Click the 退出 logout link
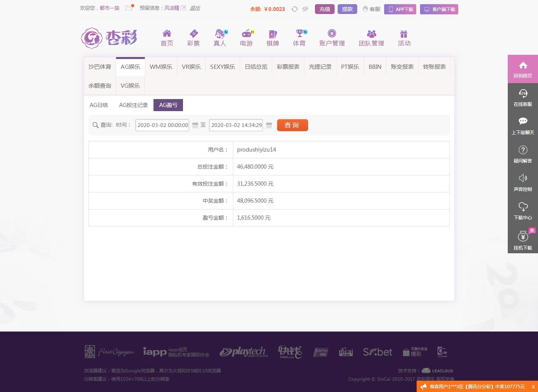The image size is (538, 392). pyautogui.click(x=194, y=8)
